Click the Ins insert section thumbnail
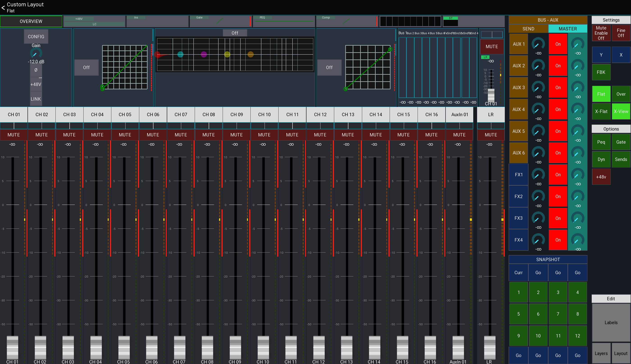This screenshot has width=631, height=364. pos(157,21)
